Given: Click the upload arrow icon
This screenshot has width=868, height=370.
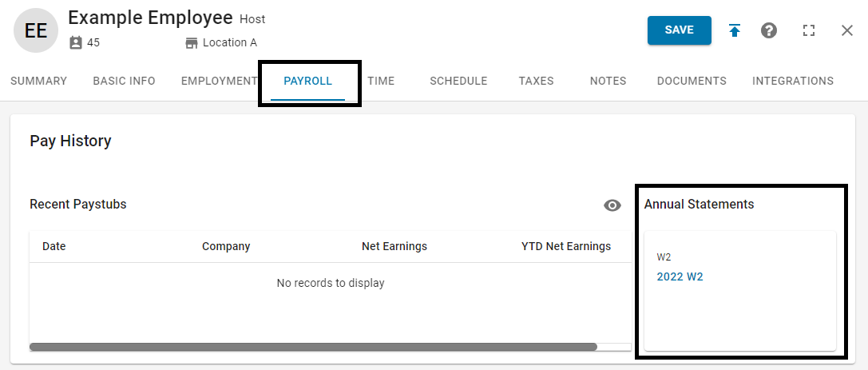Looking at the screenshot, I should pos(735,30).
